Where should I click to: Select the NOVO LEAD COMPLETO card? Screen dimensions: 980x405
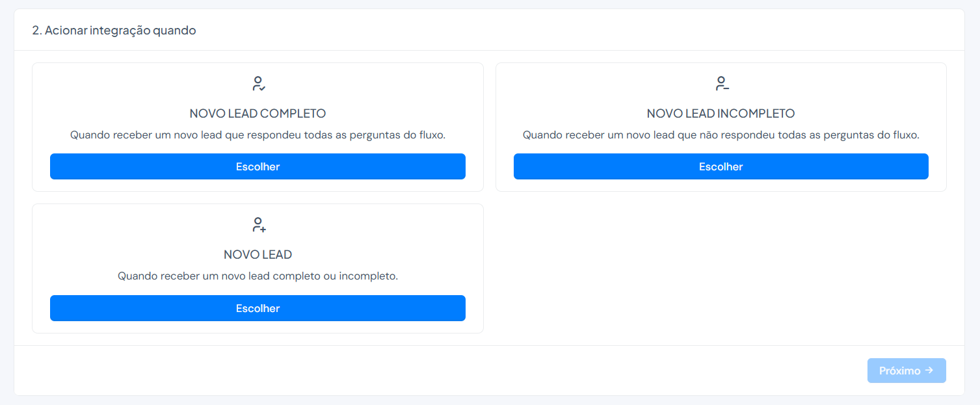(258, 127)
